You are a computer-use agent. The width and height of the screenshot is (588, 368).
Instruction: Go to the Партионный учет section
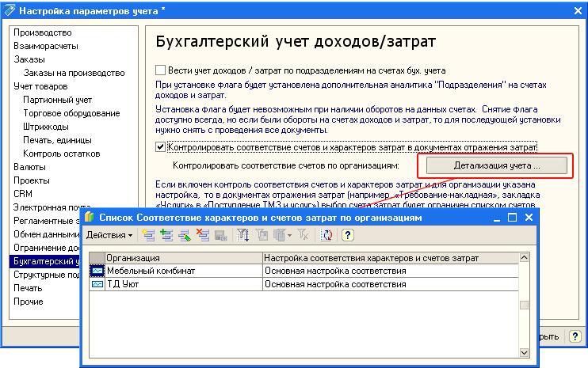[x=57, y=100]
